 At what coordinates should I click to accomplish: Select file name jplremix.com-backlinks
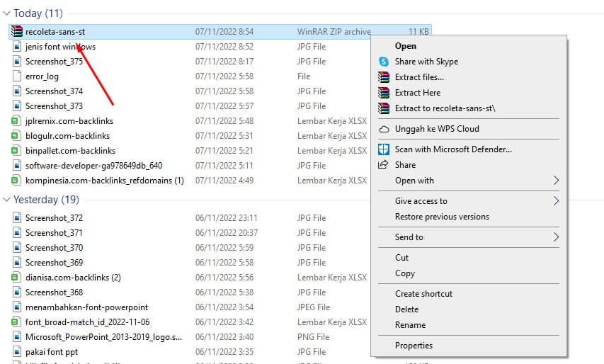(x=69, y=121)
